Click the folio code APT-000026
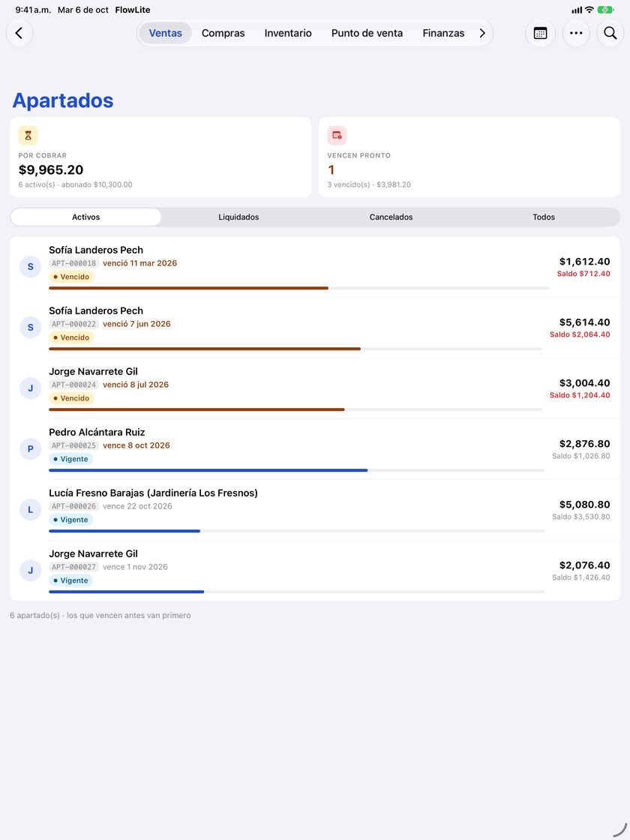 tap(74, 506)
